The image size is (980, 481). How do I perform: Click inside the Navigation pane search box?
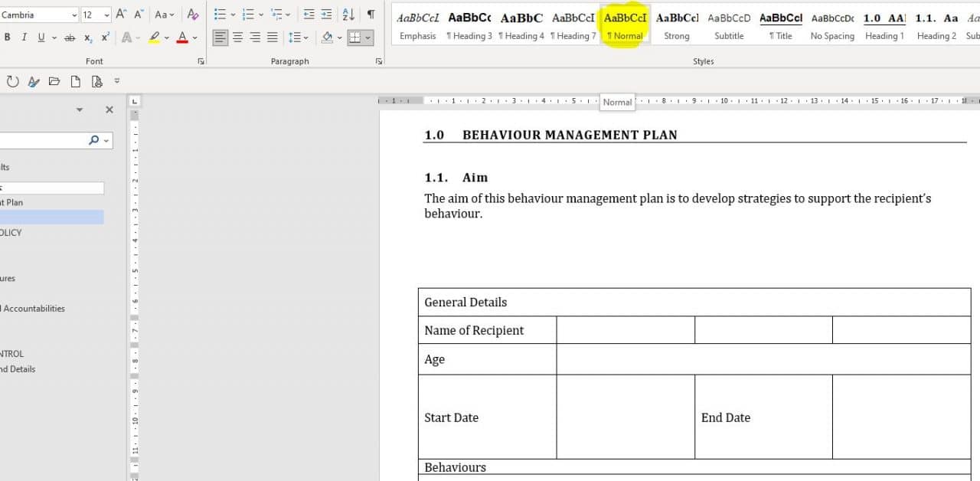point(46,140)
